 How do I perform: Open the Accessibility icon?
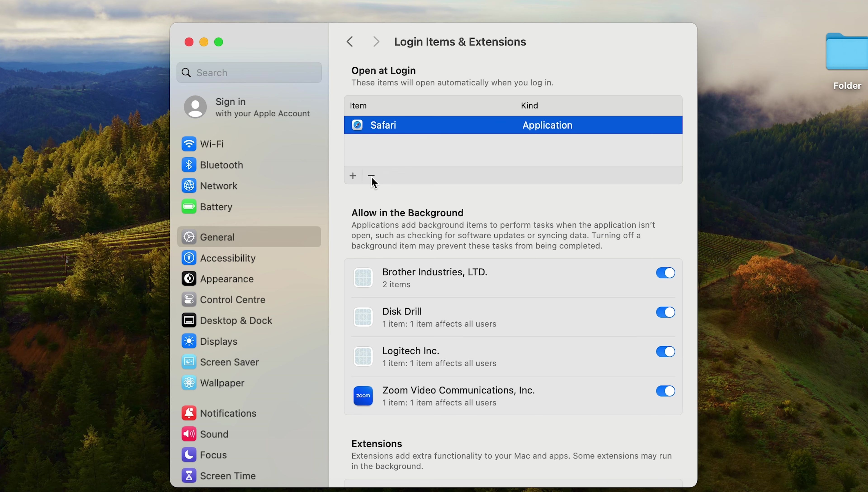[189, 258]
